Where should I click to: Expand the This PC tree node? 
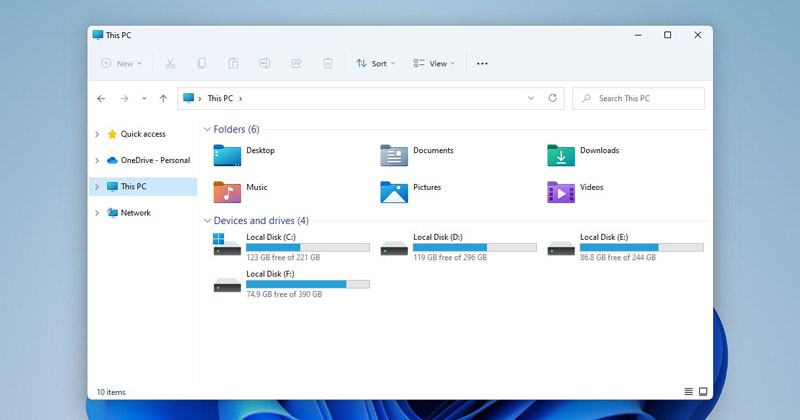click(97, 187)
